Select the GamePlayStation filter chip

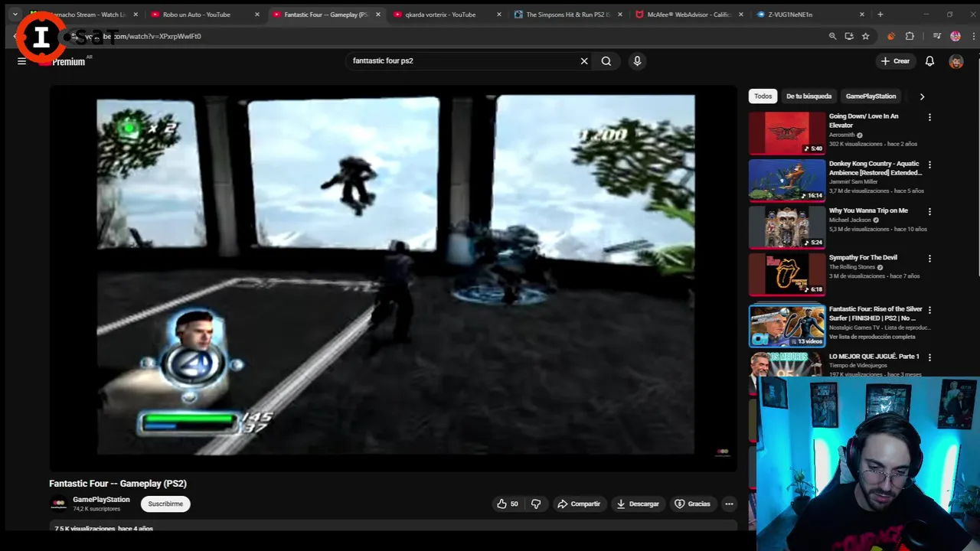click(x=871, y=96)
